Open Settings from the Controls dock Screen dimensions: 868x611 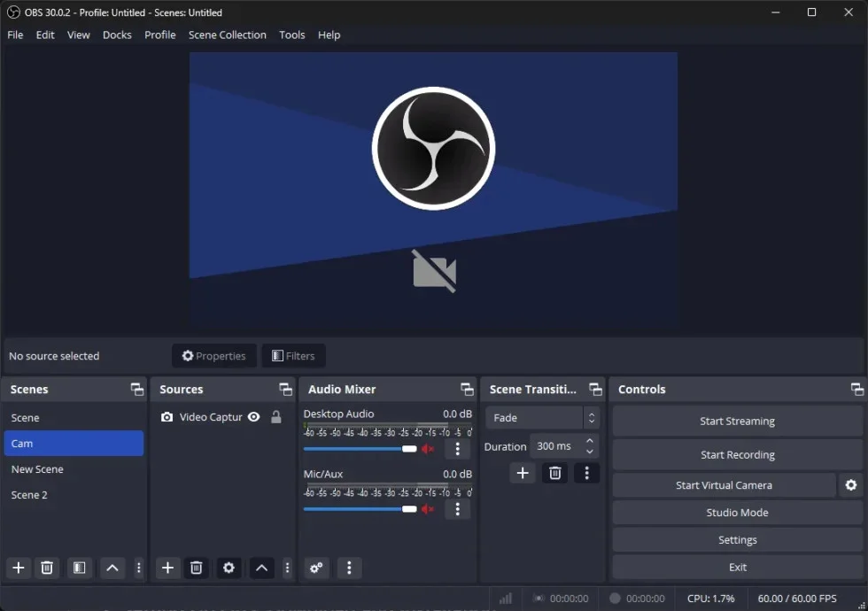[x=737, y=540]
